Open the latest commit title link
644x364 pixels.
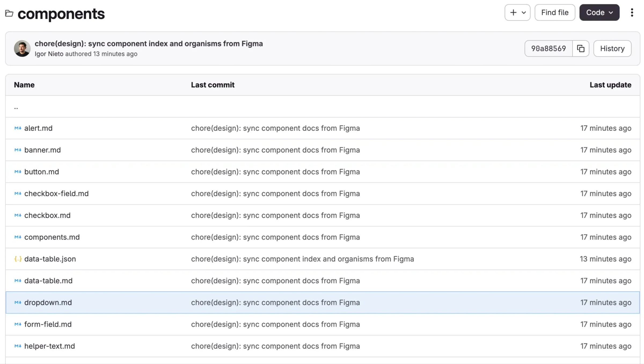pos(149,44)
